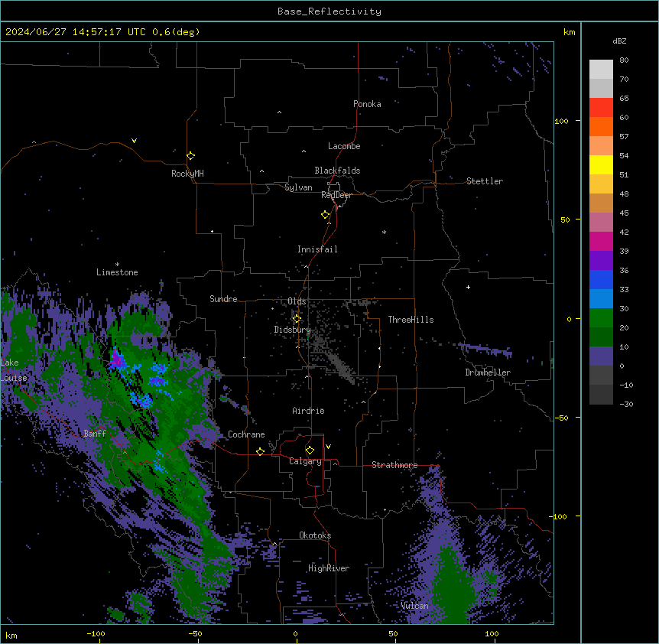Select the Banff label
The image size is (659, 644).
(95, 434)
